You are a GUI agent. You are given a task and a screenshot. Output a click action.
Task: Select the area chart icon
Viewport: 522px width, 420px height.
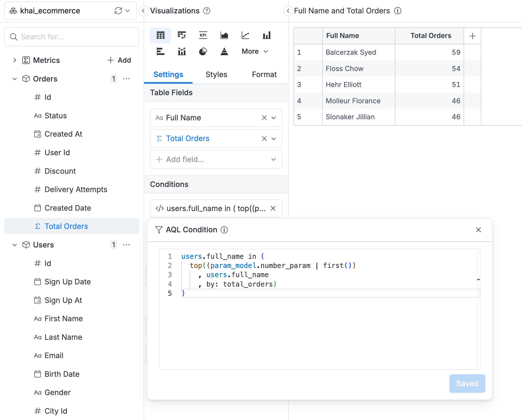pyautogui.click(x=224, y=35)
